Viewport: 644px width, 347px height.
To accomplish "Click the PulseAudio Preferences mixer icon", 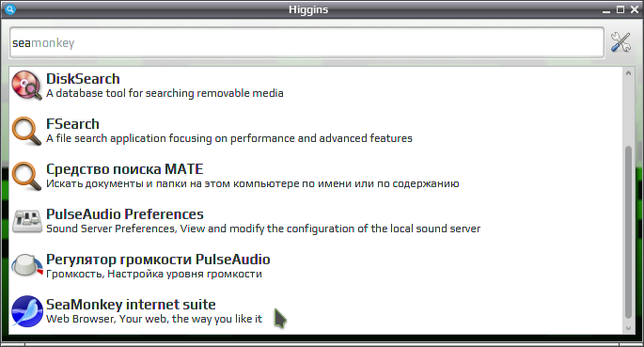I will [x=26, y=221].
